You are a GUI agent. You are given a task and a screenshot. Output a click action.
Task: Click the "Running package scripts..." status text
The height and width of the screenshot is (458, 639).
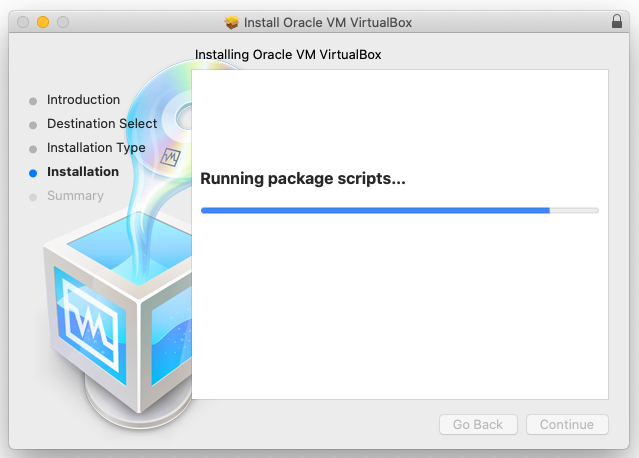tap(303, 179)
